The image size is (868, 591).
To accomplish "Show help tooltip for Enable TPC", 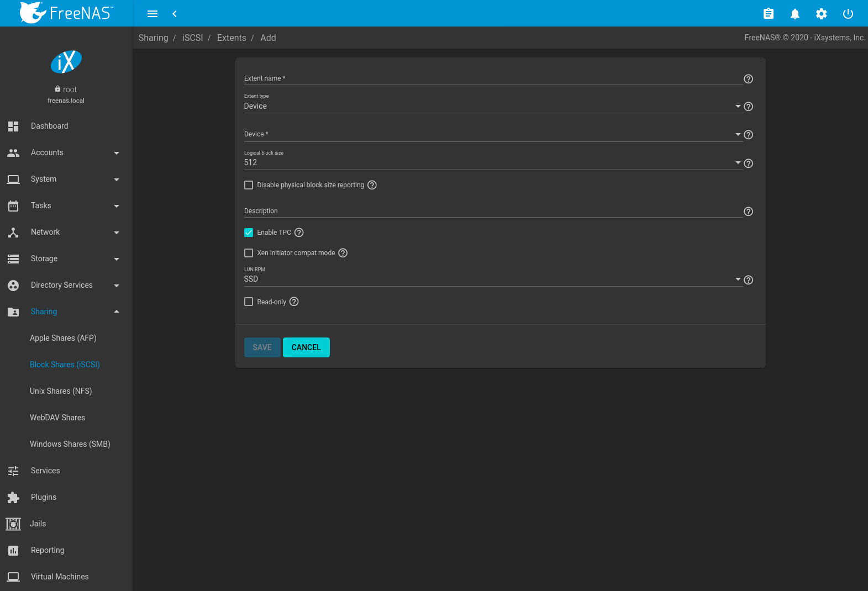I will [x=299, y=233].
